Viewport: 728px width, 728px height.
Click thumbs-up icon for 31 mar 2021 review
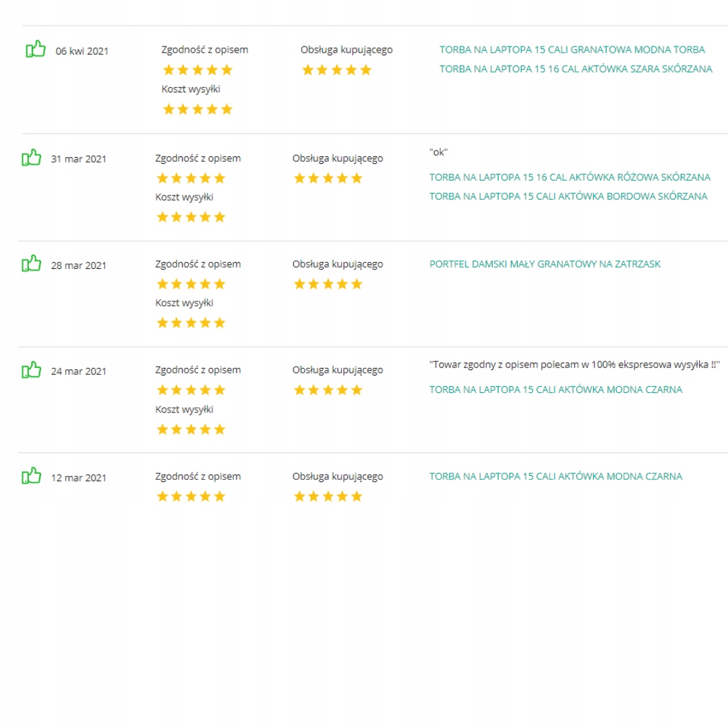(31, 158)
